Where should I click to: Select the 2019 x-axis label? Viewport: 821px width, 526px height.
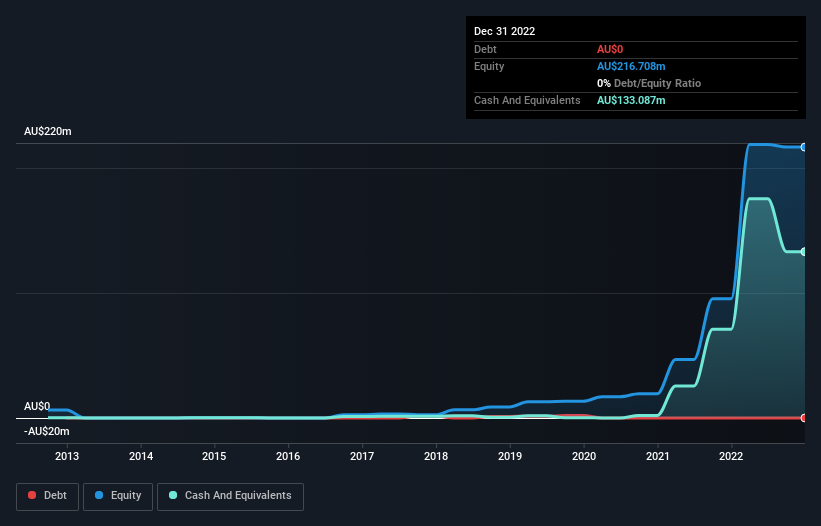click(509, 456)
